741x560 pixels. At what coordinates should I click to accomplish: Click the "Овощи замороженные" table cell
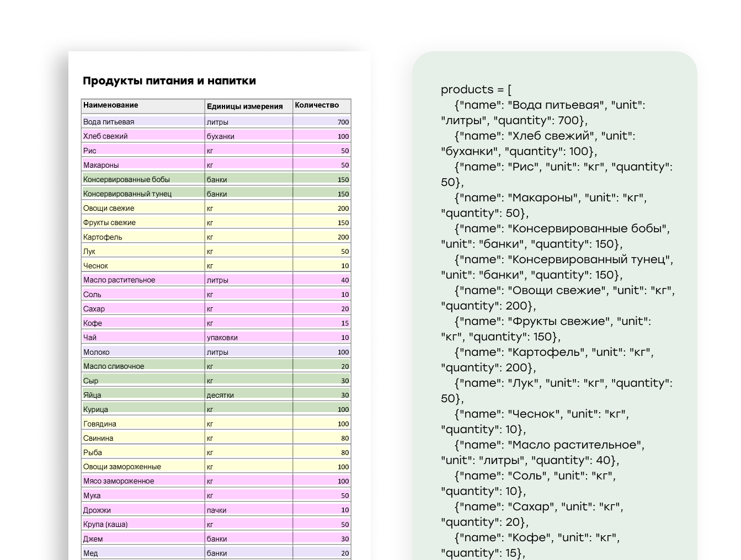[x=122, y=467]
